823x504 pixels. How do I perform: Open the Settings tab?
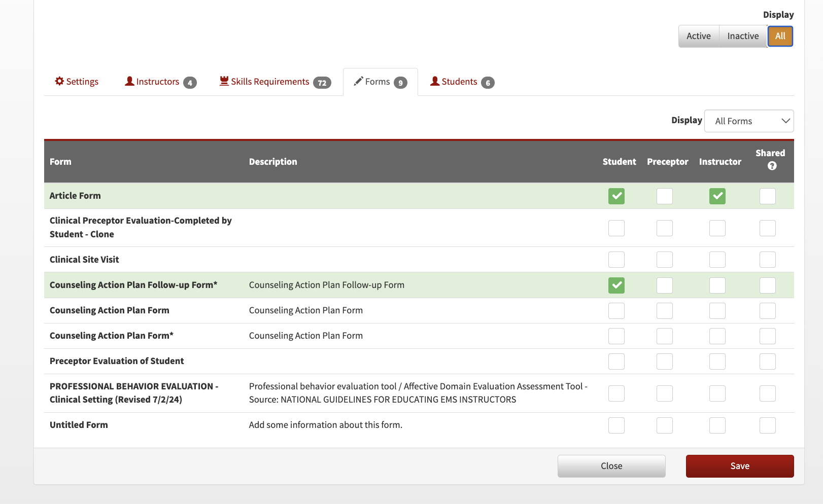tap(77, 82)
